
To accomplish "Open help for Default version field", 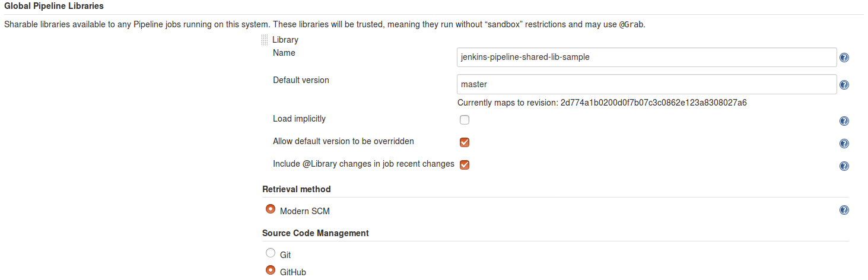I will pyautogui.click(x=844, y=85).
